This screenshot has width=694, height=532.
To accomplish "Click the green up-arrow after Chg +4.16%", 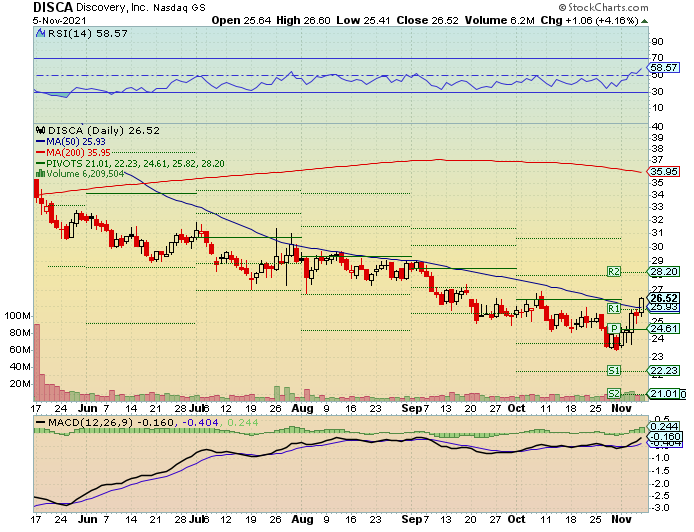I will pyautogui.click(x=644, y=21).
